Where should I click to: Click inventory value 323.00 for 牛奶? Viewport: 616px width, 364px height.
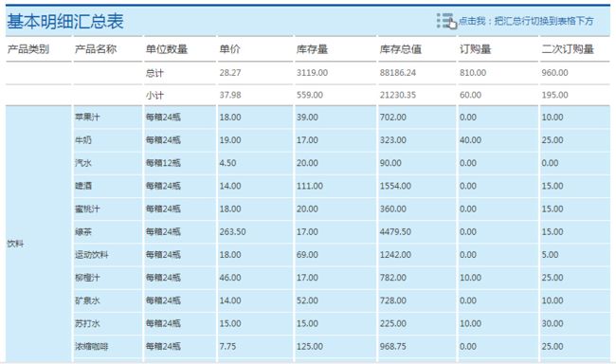[x=393, y=140]
